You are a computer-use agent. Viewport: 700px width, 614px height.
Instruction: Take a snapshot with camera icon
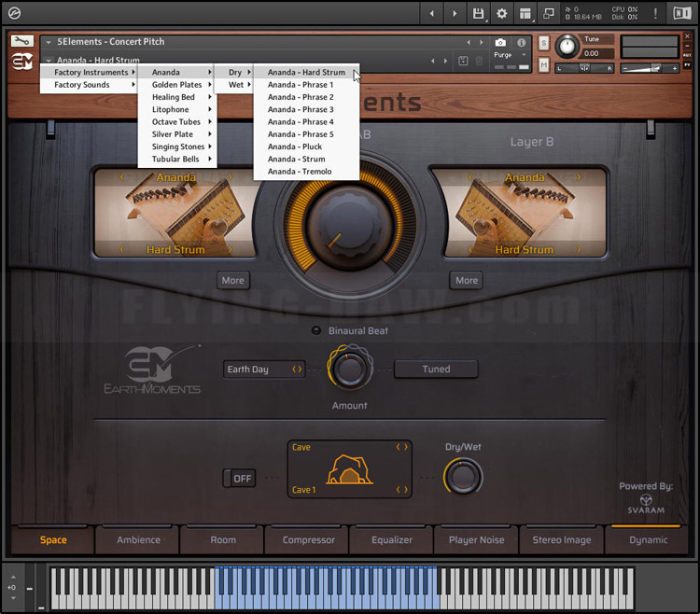coord(500,42)
